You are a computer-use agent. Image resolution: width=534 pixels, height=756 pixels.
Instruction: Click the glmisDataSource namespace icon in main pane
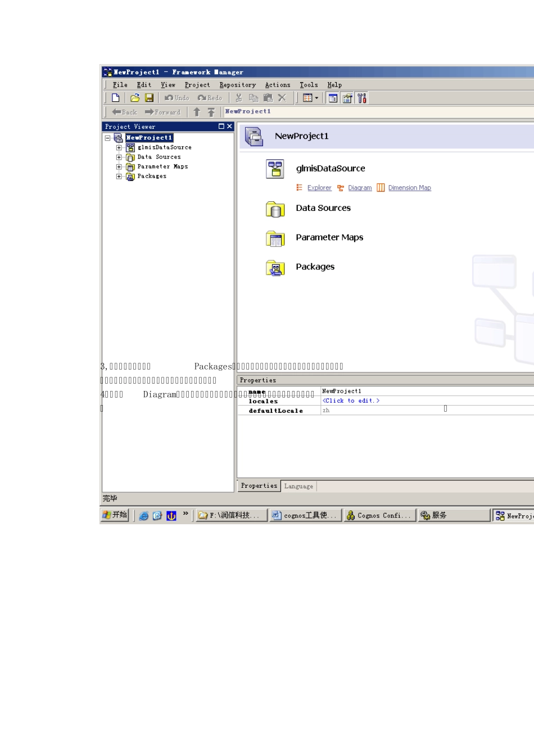click(275, 169)
